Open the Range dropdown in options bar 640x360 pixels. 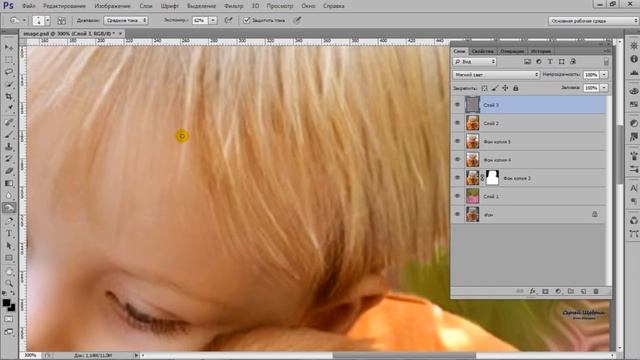click(x=126, y=20)
